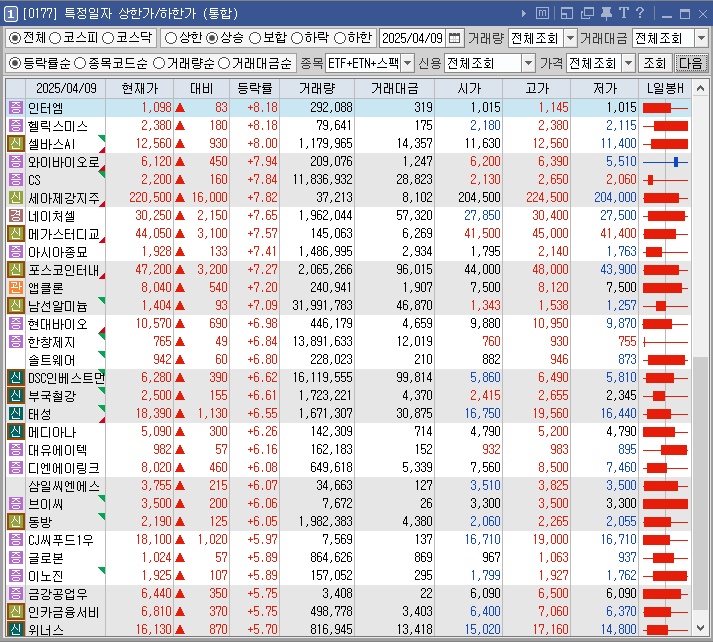Open the 신용 전체조회 dropdown
This screenshot has width=713, height=642.
pyautogui.click(x=528, y=63)
